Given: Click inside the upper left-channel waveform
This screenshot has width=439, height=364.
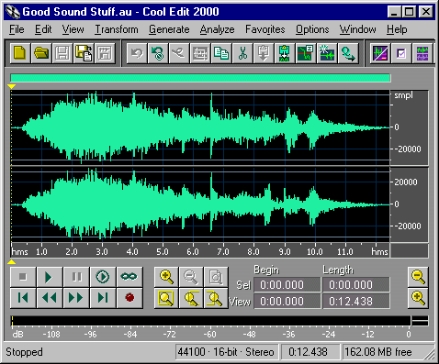Looking at the screenshot, I should pos(200,128).
